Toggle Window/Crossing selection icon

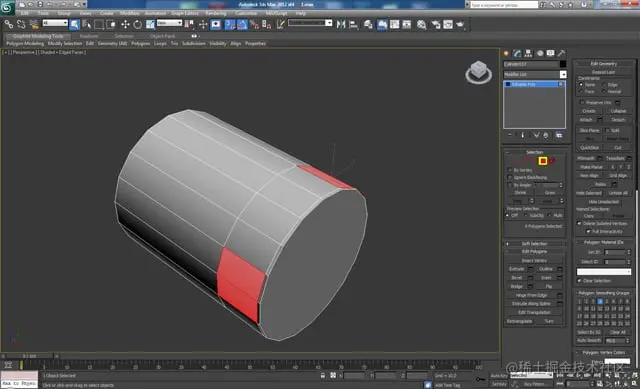pos(111,24)
